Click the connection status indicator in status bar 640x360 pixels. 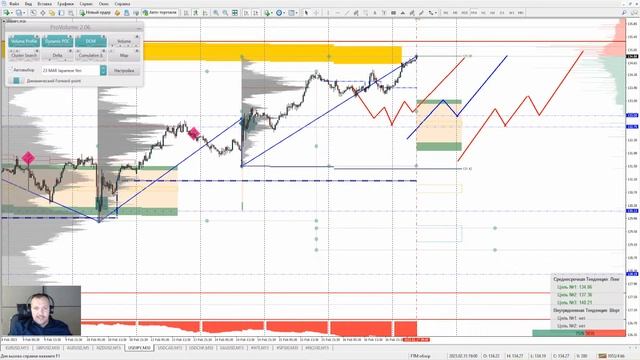tap(611, 356)
